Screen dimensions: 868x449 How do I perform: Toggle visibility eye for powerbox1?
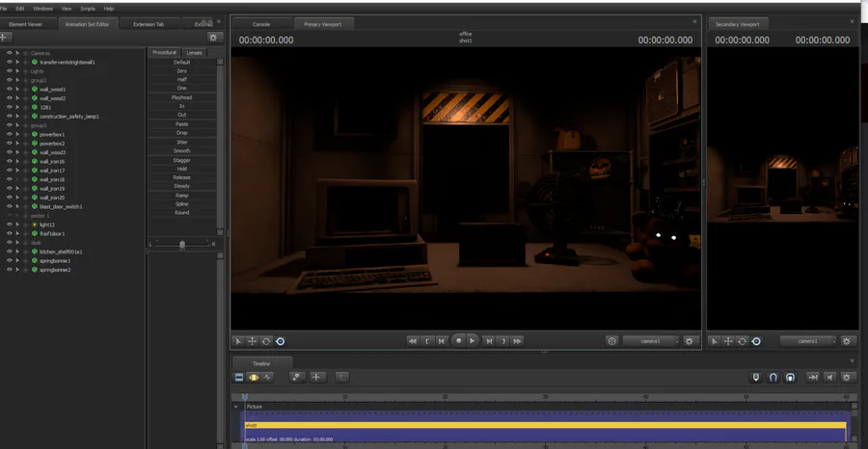pos(9,134)
